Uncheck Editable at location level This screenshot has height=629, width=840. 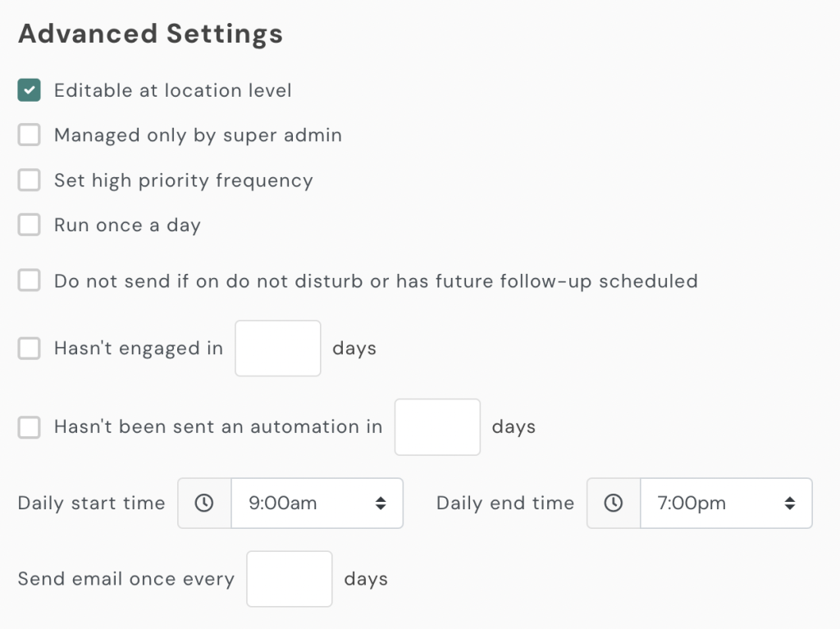30,90
